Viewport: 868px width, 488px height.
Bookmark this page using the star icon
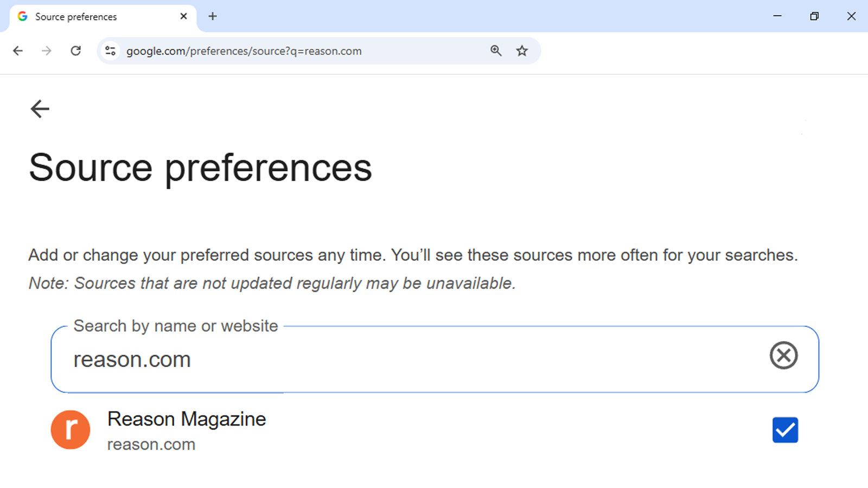521,50
